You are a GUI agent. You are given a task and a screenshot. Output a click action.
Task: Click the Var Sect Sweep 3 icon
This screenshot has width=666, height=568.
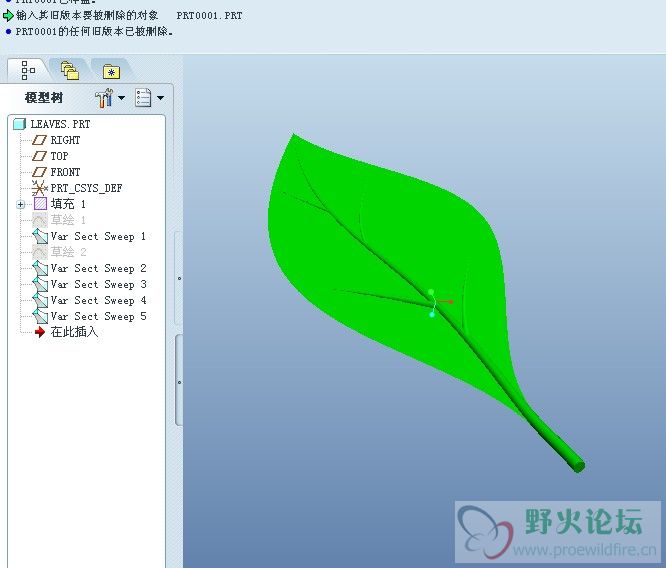click(x=40, y=284)
